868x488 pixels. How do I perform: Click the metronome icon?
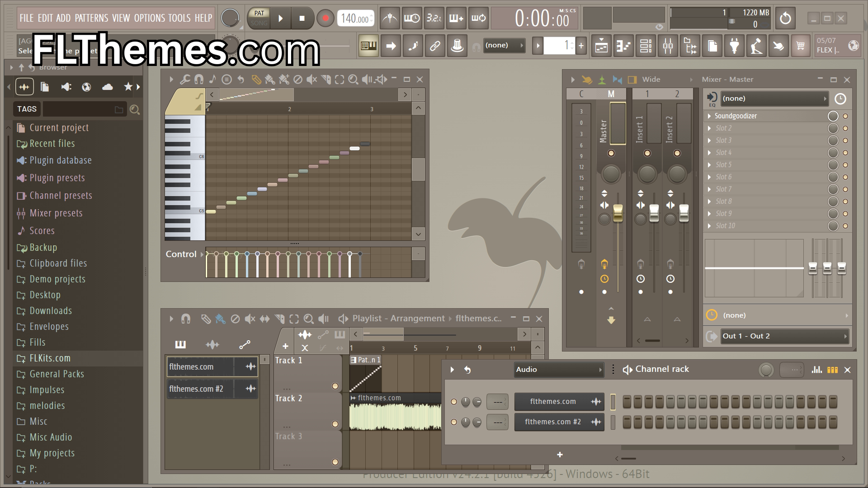[390, 18]
